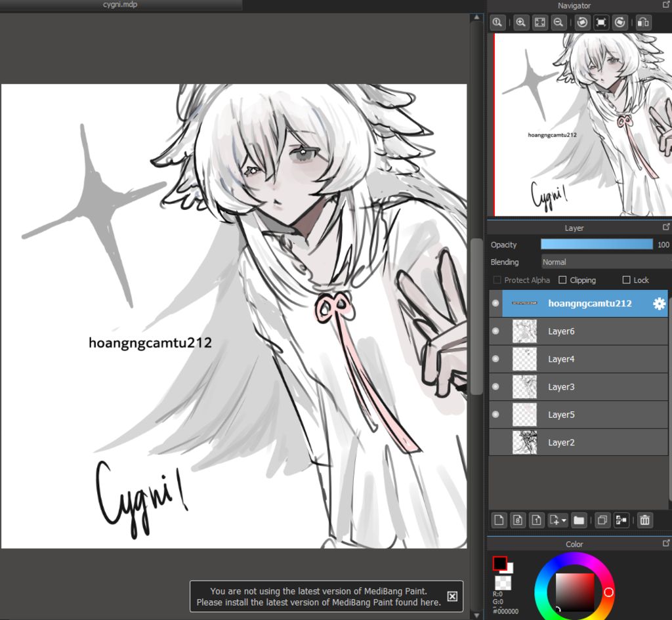672x620 pixels.
Task: Add a new 8-bit layer
Action: (518, 520)
